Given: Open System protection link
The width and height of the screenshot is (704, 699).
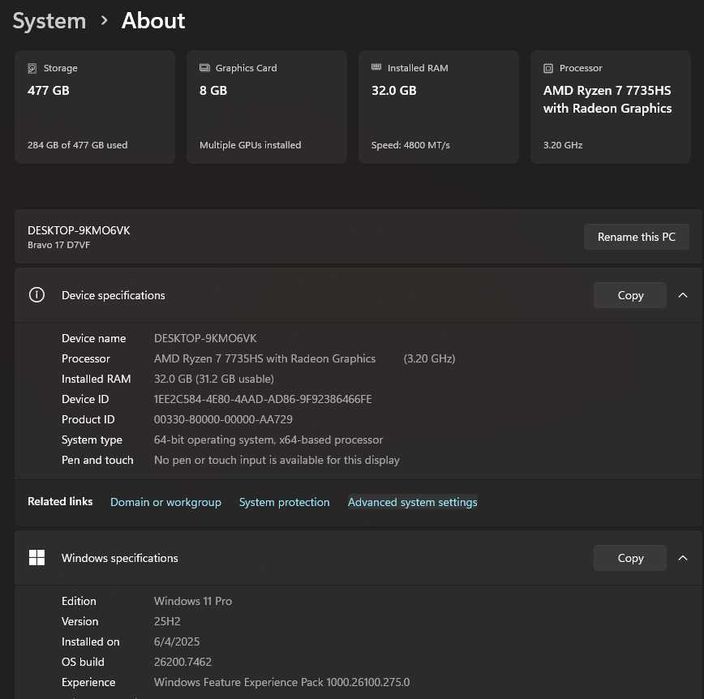Looking at the screenshot, I should 284,502.
